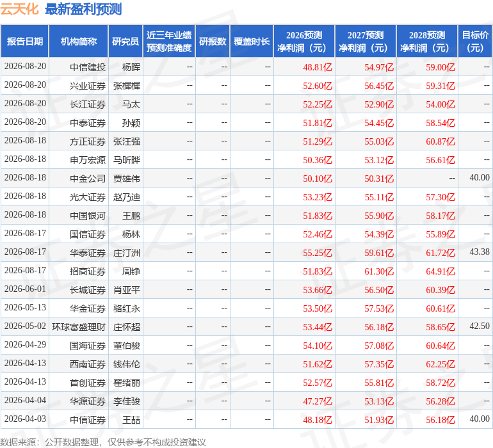Select the 机构简称 column header
This screenshot has height=448, width=493.
pos(79,41)
